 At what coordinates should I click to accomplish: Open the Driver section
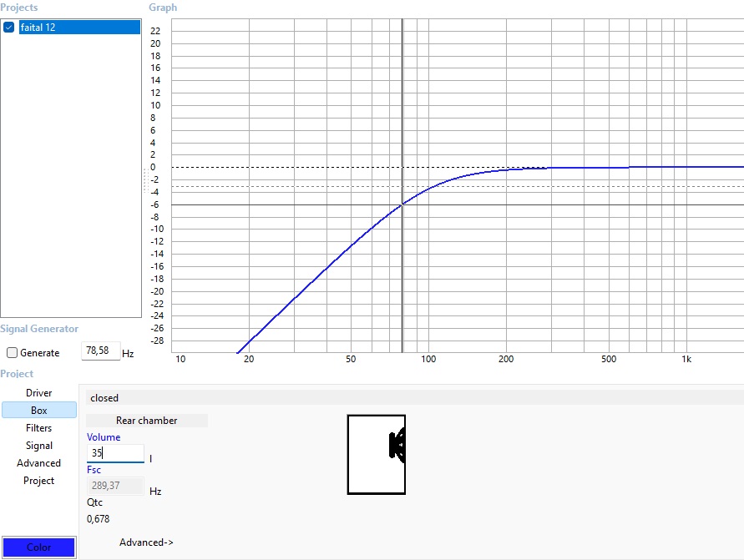click(x=39, y=393)
